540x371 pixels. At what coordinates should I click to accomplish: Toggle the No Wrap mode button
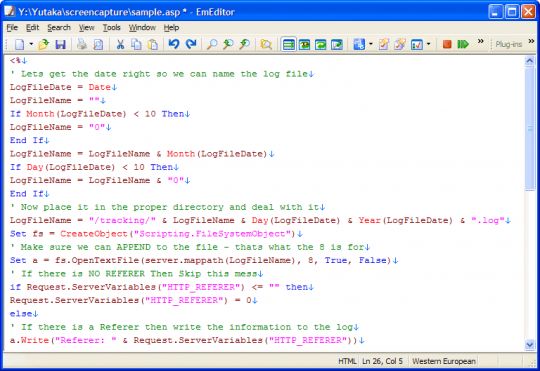[288, 44]
